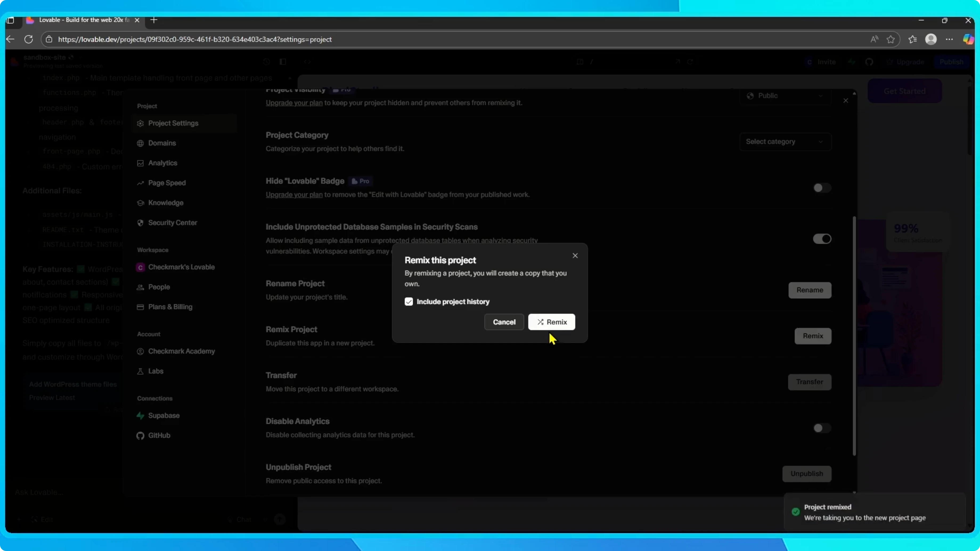Click the Project remixed toast notification

pyautogui.click(x=874, y=512)
